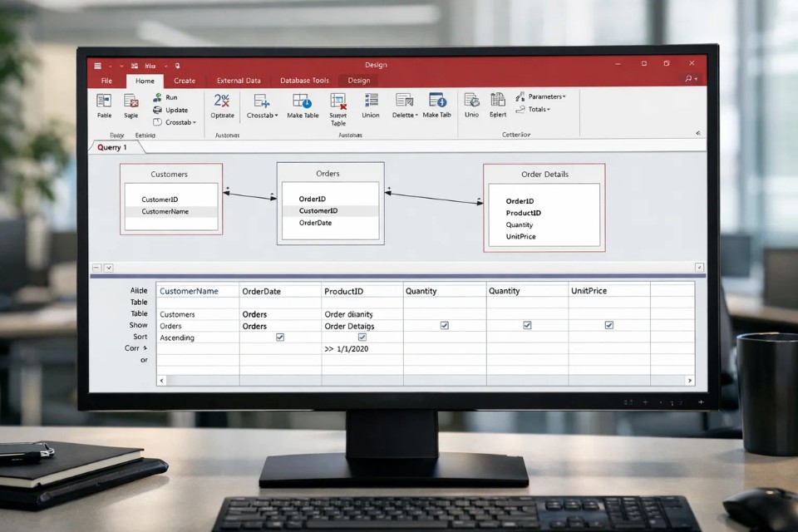Click the grid's horizontal scrollbar right arrow
This screenshot has width=798, height=532.
689,380
